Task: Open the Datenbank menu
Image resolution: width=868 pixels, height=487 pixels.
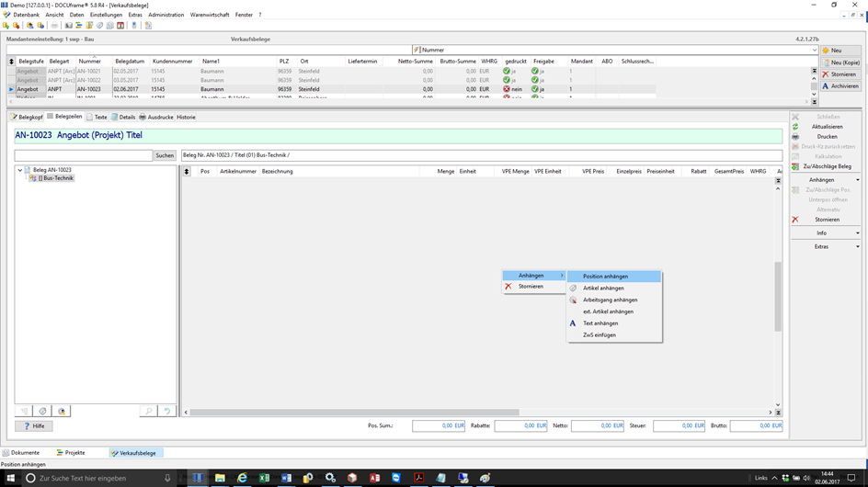Action: point(26,15)
